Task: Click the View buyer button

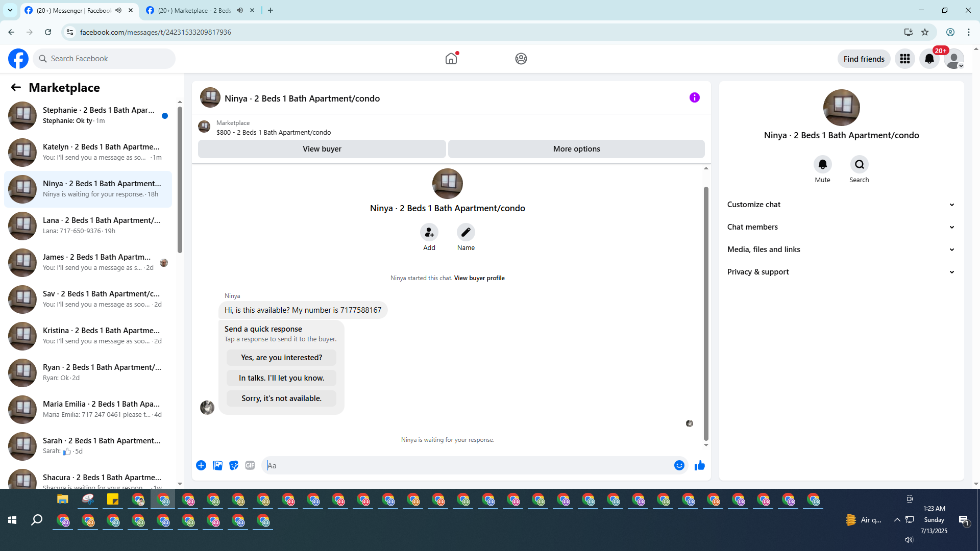Action: 322,149
